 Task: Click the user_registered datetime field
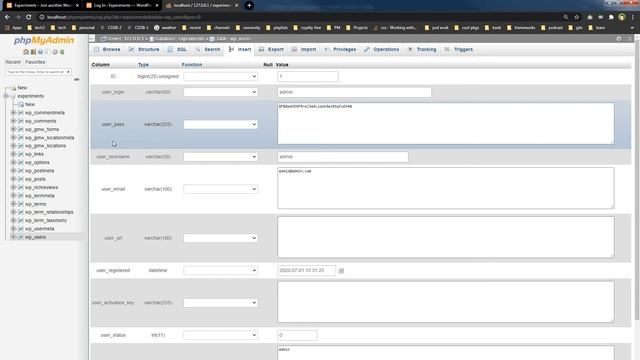pyautogui.click(x=307, y=271)
